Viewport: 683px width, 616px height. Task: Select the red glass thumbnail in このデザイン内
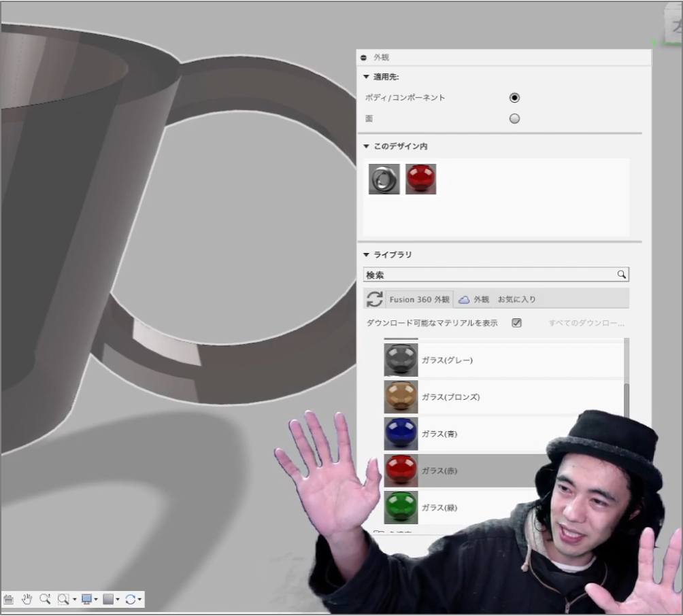[420, 179]
